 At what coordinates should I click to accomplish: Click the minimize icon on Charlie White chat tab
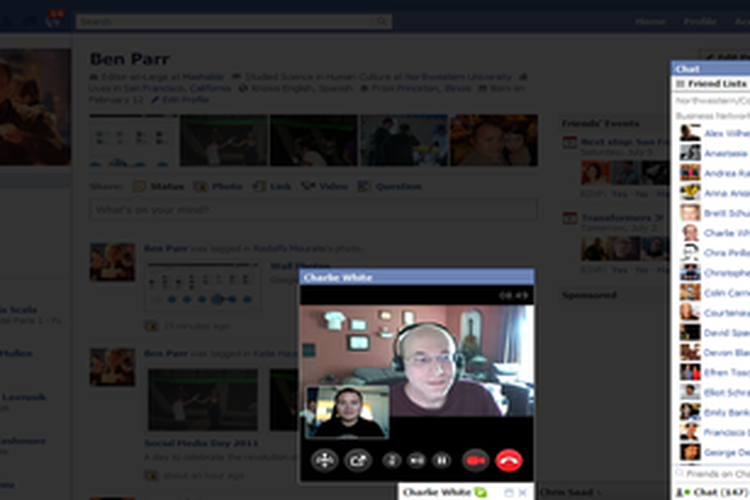coord(508,492)
